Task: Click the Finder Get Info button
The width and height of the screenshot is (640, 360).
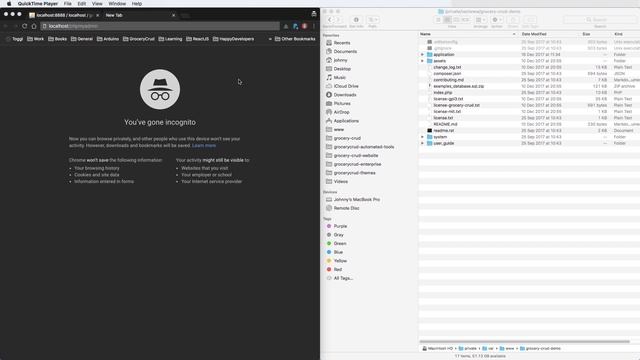Action: tap(356, 20)
